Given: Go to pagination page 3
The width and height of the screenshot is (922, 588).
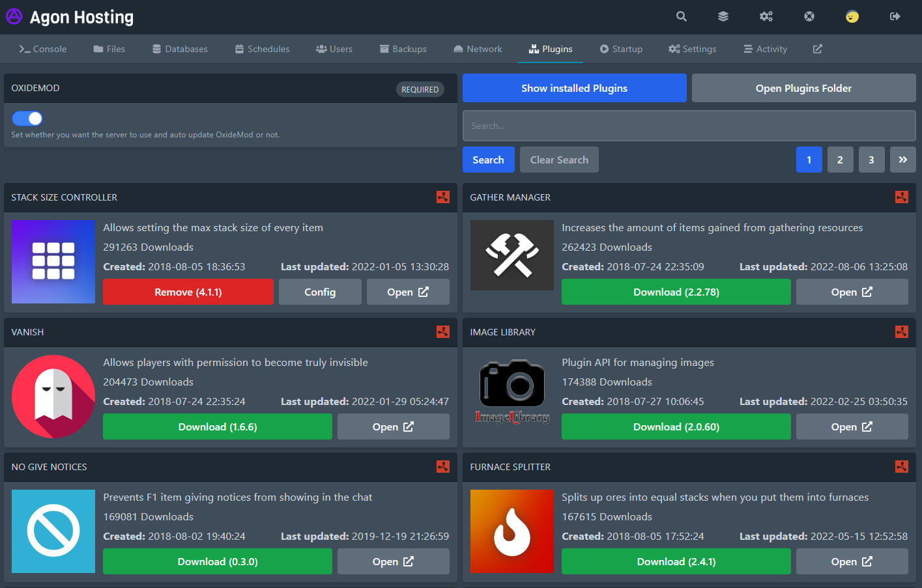Looking at the screenshot, I should 872,160.
